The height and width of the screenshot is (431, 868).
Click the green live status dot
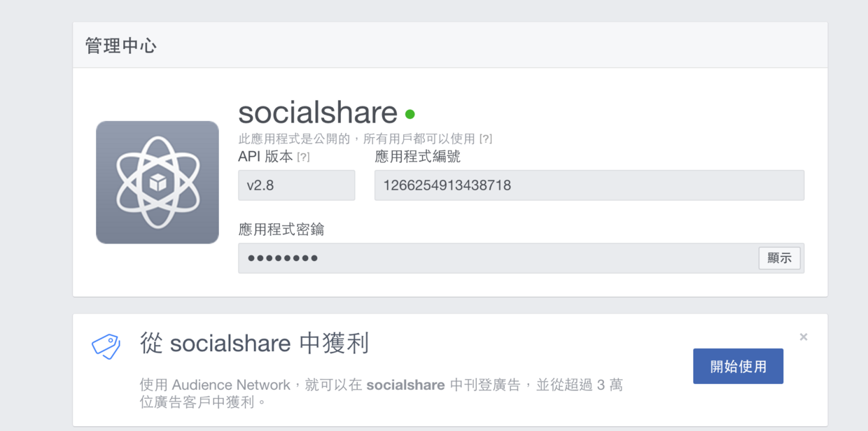point(410,114)
